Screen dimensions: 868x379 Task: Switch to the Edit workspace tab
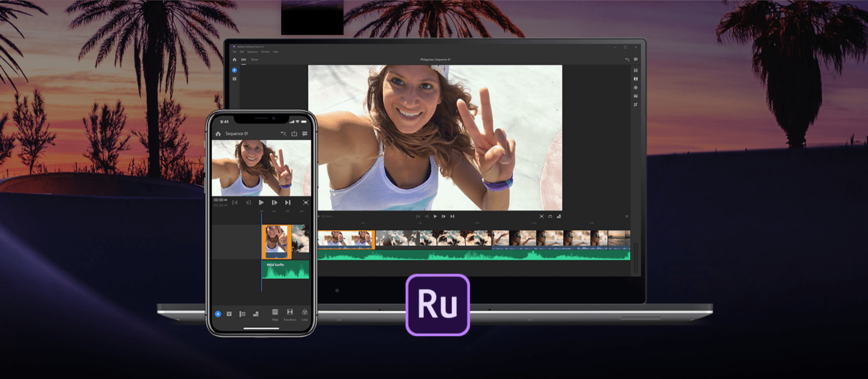[244, 59]
